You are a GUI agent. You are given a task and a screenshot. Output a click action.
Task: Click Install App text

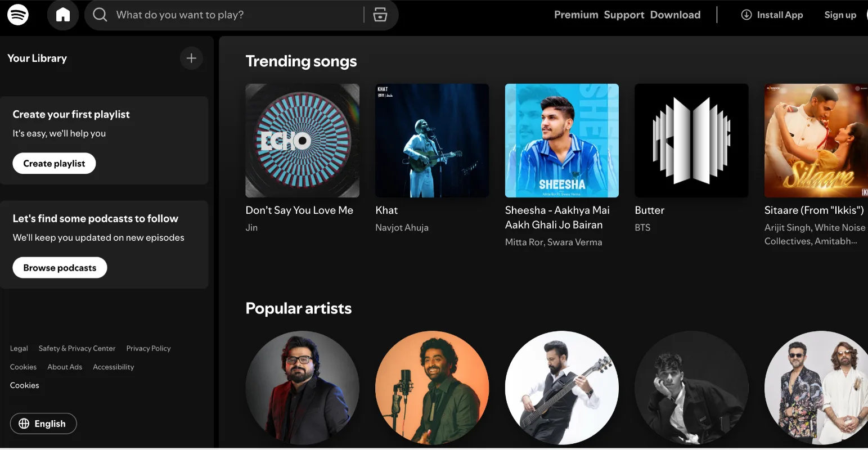pyautogui.click(x=780, y=15)
